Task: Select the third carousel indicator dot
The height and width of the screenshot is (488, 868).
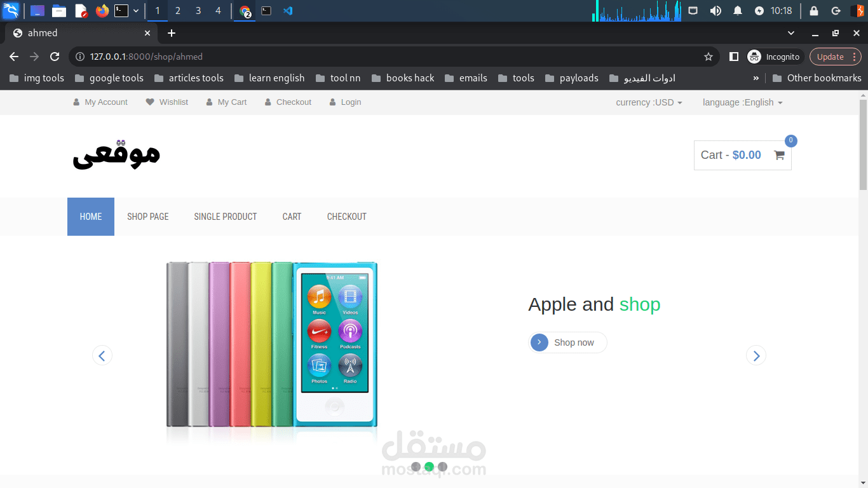Action: pyautogui.click(x=442, y=467)
